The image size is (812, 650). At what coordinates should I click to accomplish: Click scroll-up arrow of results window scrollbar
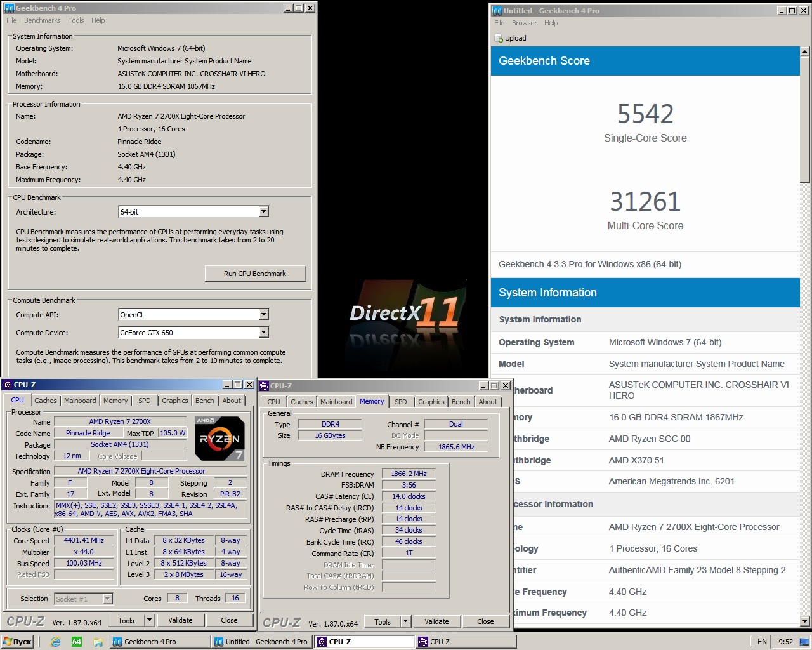[806, 51]
